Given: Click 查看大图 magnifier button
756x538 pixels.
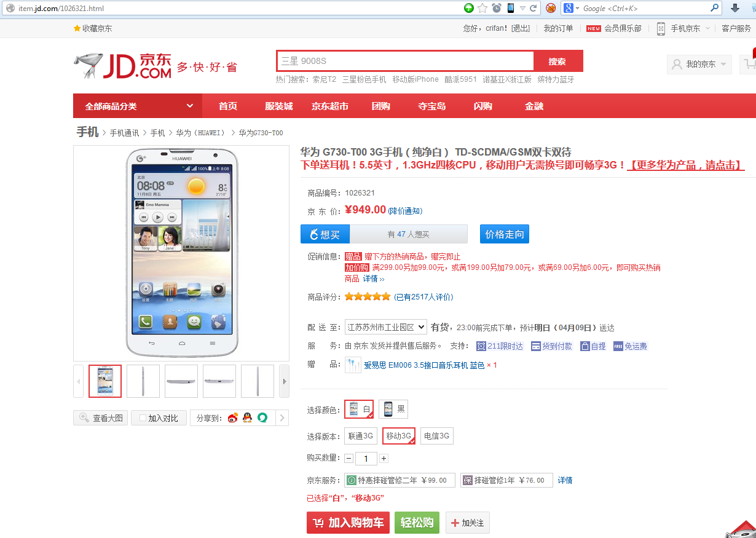Looking at the screenshot, I should (101, 418).
